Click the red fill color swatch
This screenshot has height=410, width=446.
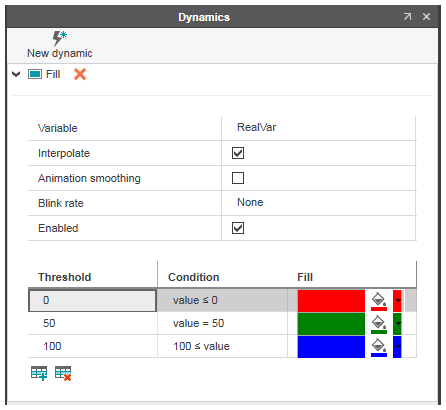(331, 301)
